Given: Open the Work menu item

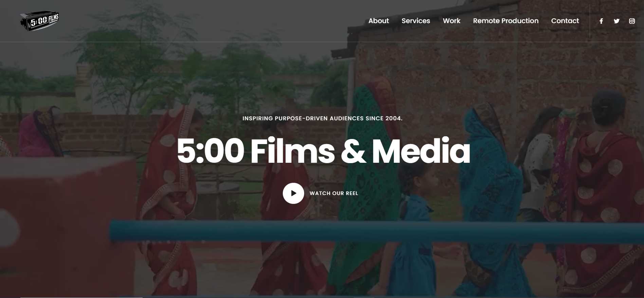Looking at the screenshot, I should click(x=452, y=21).
